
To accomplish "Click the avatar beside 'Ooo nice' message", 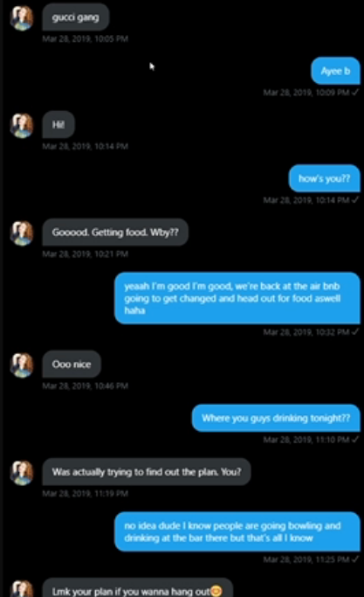I will tap(22, 364).
